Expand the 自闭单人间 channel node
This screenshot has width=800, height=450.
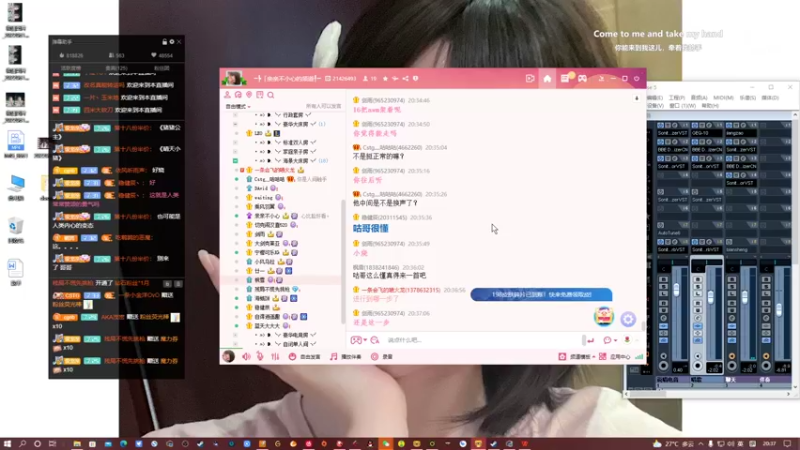coord(235,344)
